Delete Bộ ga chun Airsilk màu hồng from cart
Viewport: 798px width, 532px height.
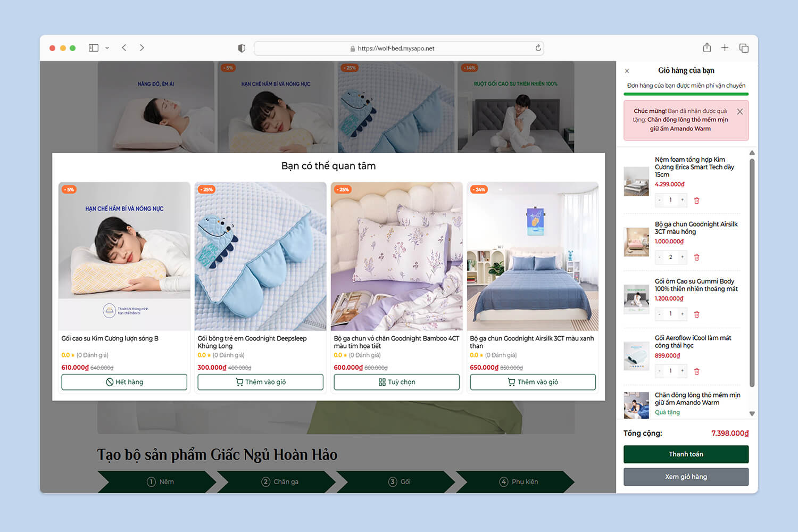click(x=696, y=257)
